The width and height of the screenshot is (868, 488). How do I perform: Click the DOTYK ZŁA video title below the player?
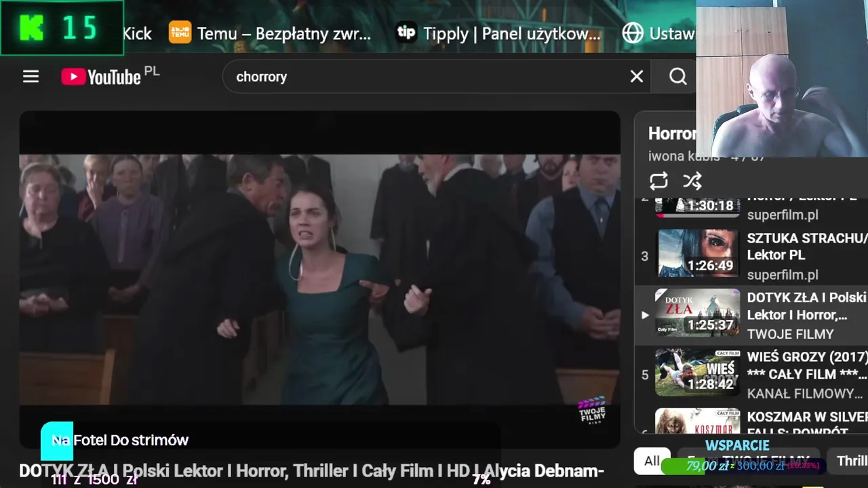pyautogui.click(x=311, y=471)
